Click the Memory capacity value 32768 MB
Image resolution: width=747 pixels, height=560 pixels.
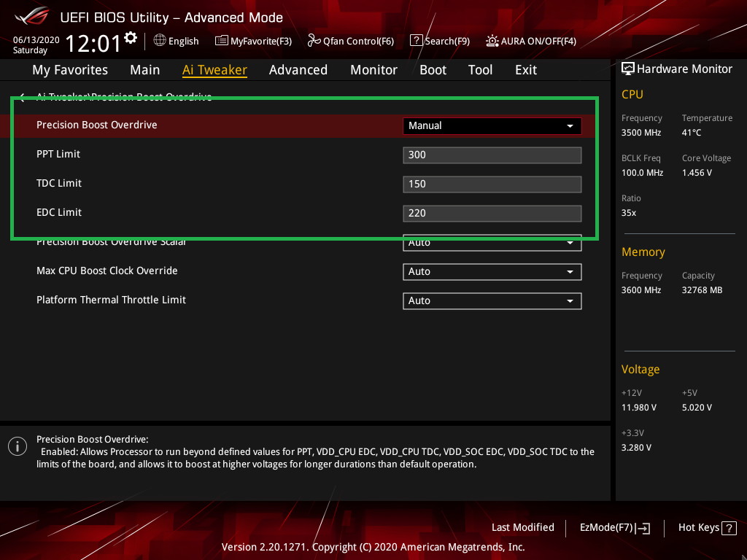[703, 290]
